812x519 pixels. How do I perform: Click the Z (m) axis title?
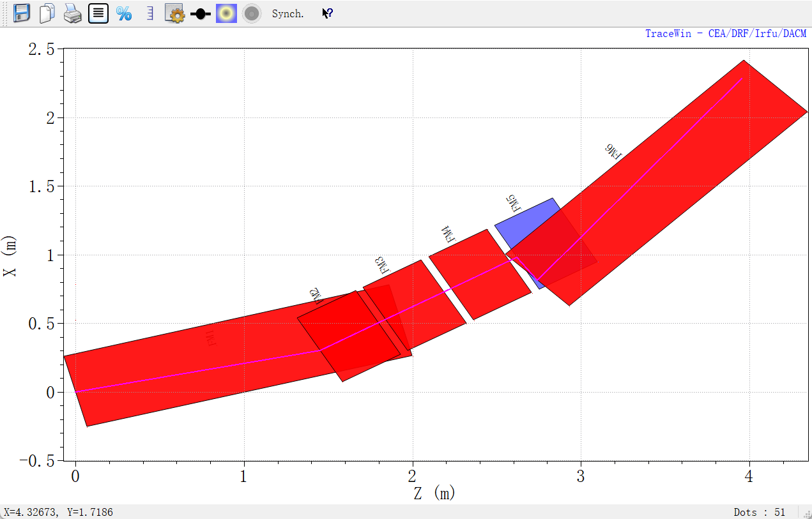pos(434,492)
